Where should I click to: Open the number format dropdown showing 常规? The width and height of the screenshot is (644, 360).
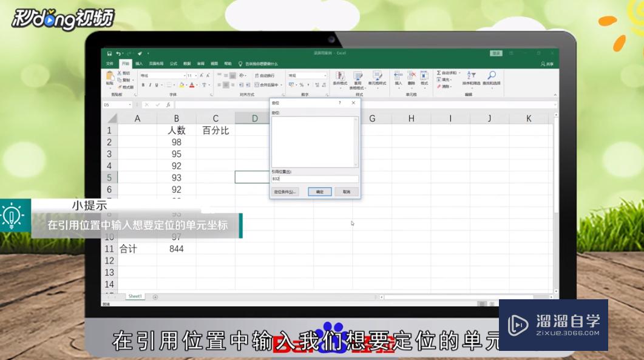click(305, 75)
